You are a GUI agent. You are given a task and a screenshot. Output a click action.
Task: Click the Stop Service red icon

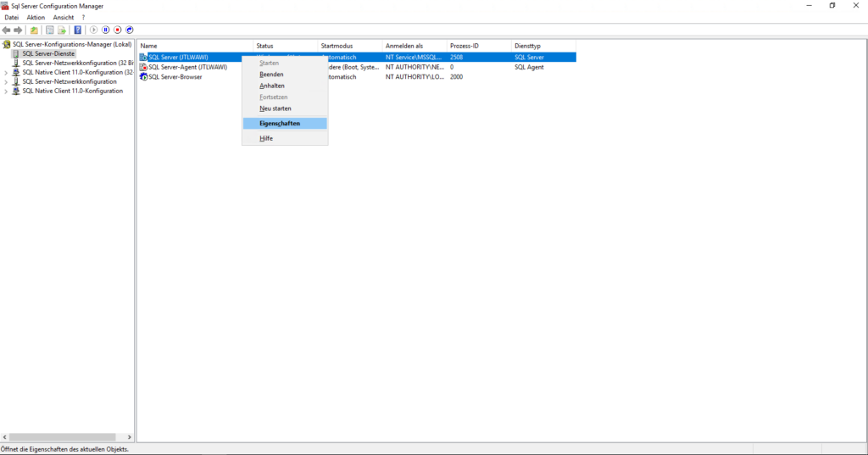tap(117, 30)
